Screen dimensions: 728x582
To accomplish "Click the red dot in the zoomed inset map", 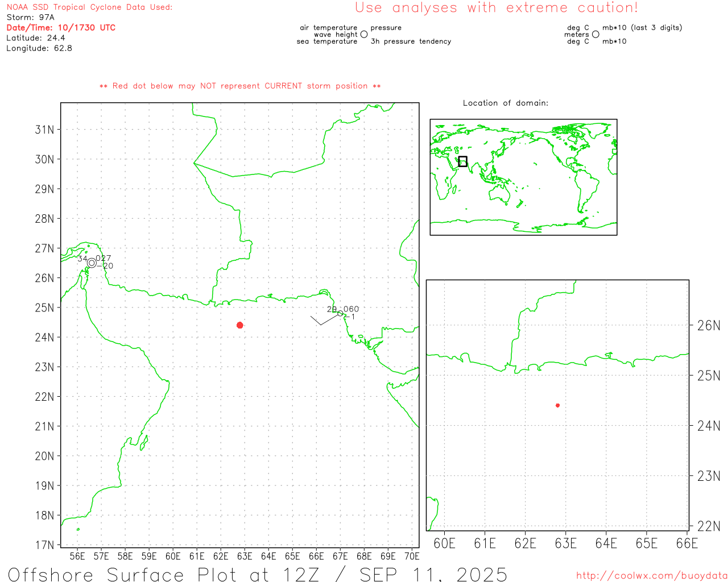I will click(x=558, y=405).
